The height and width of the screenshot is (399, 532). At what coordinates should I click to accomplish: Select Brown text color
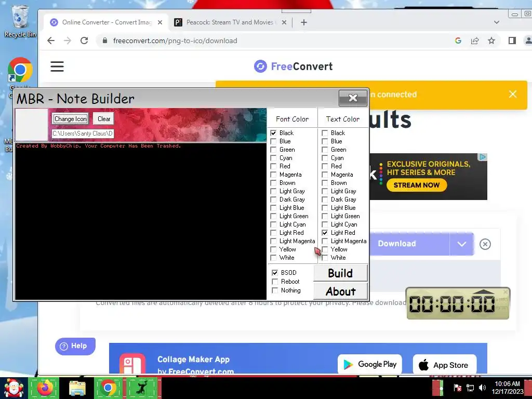(325, 183)
